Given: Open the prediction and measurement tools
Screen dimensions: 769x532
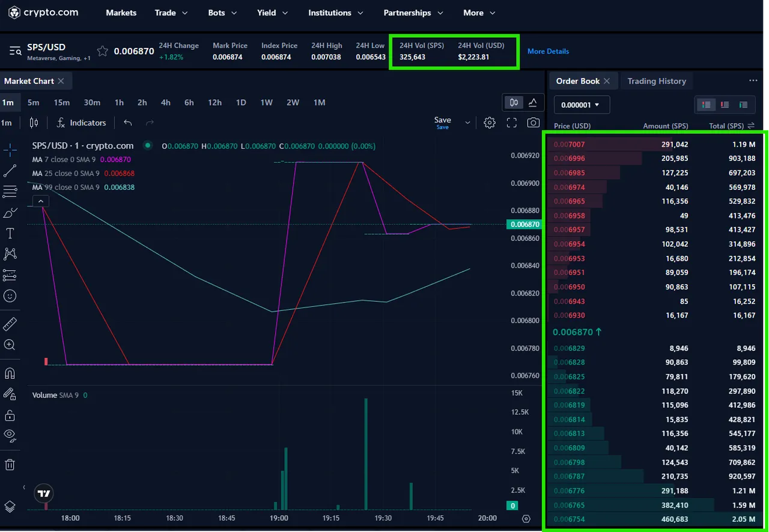Looking at the screenshot, I should pos(10,275).
